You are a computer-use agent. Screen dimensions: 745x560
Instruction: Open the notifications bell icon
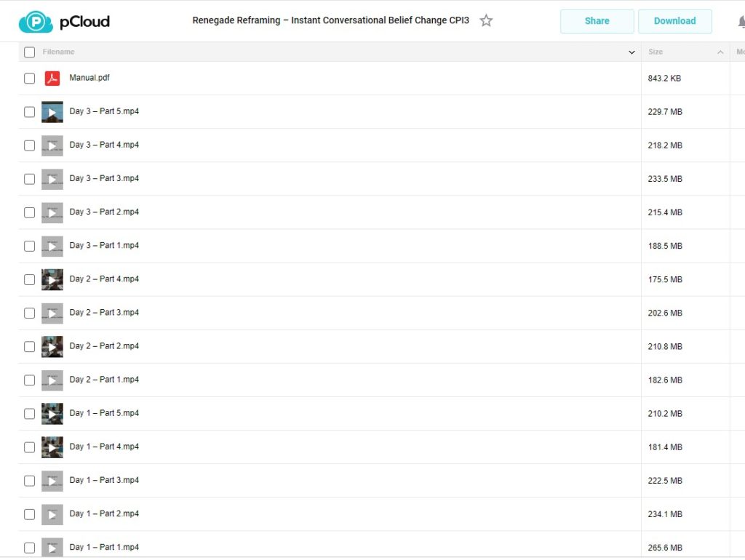pyautogui.click(x=740, y=22)
